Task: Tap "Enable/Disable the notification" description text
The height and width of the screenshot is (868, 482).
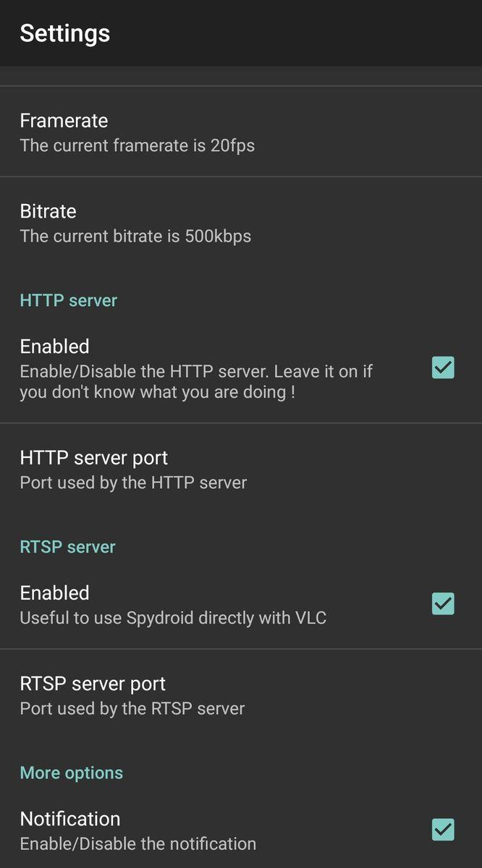Action: pos(138,843)
